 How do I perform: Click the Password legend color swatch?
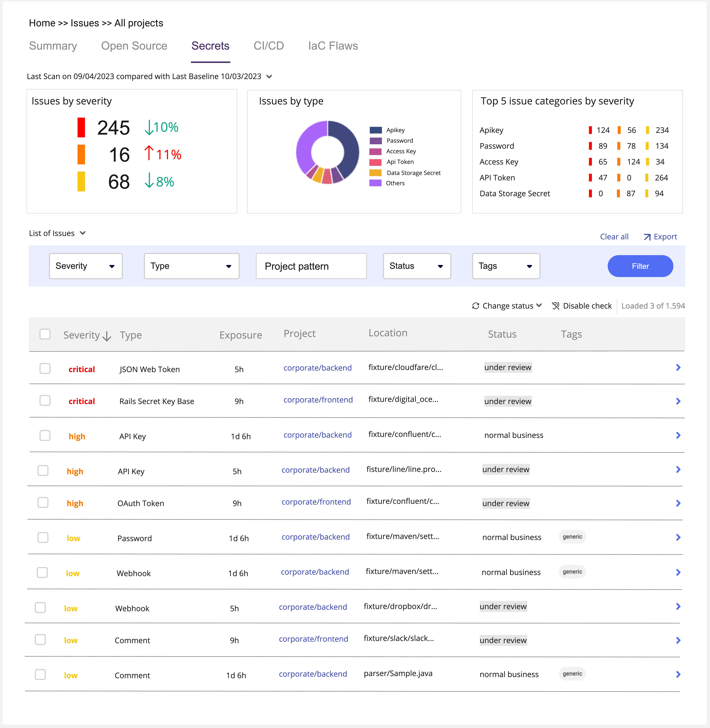(x=376, y=141)
